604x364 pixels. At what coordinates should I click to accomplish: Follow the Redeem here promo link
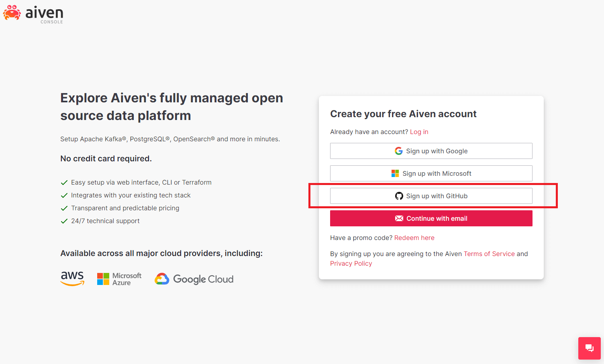[414, 238]
